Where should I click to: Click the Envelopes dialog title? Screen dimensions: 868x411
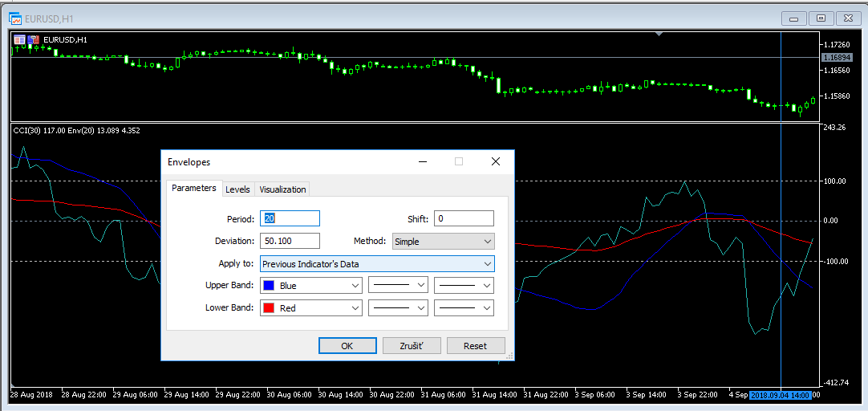click(189, 162)
